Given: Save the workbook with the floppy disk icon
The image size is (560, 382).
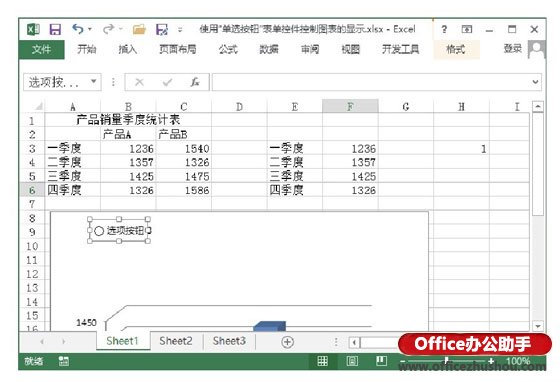Looking at the screenshot, I should pyautogui.click(x=55, y=29).
